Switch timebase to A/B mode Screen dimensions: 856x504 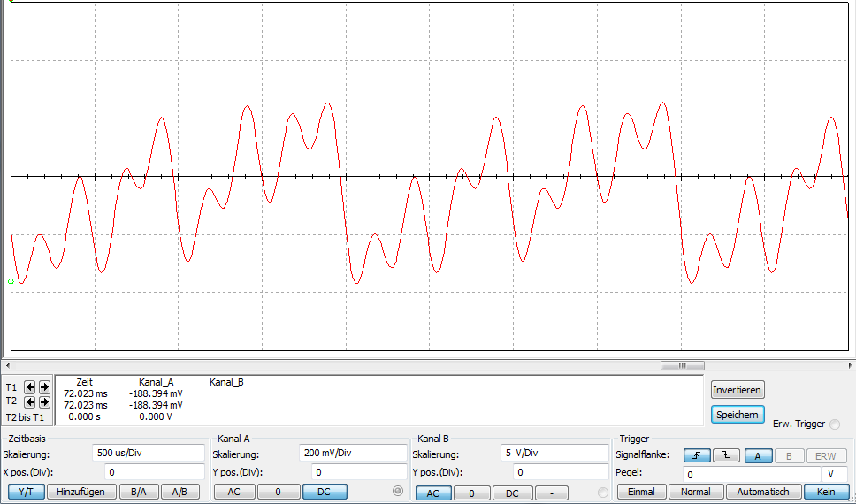(180, 492)
